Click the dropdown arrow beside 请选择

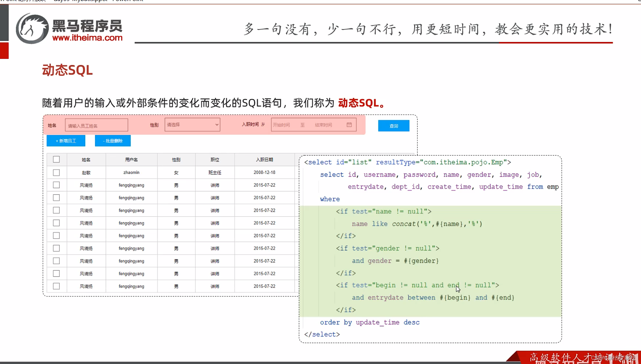tap(217, 125)
